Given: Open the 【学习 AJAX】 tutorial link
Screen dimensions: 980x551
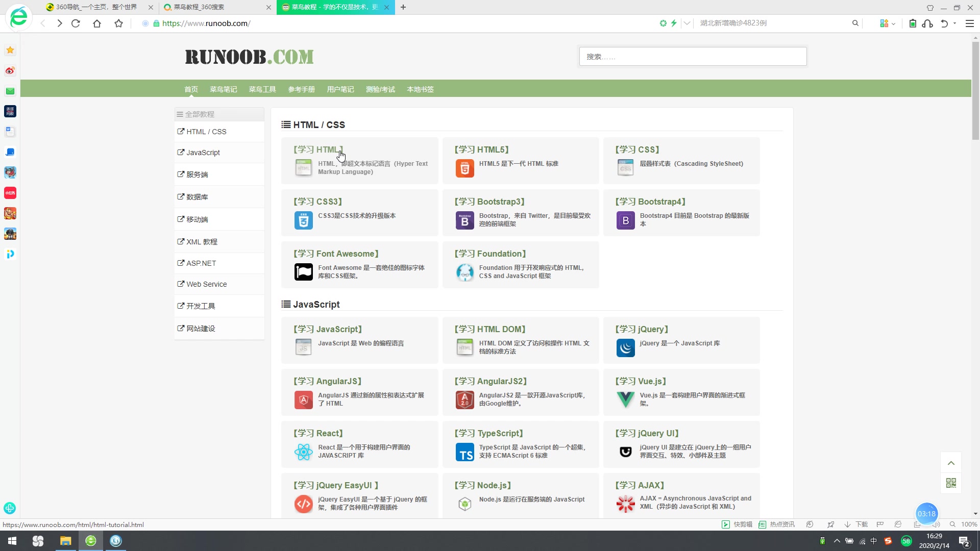Looking at the screenshot, I should [x=640, y=485].
